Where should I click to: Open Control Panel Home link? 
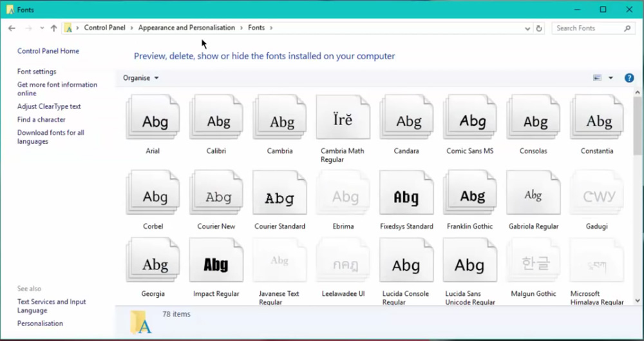[48, 51]
